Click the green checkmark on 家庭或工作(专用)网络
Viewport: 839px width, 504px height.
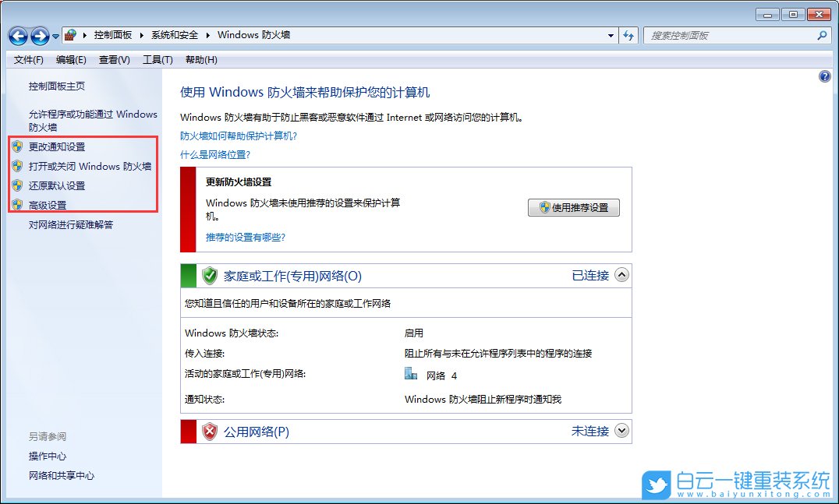pyautogui.click(x=209, y=275)
